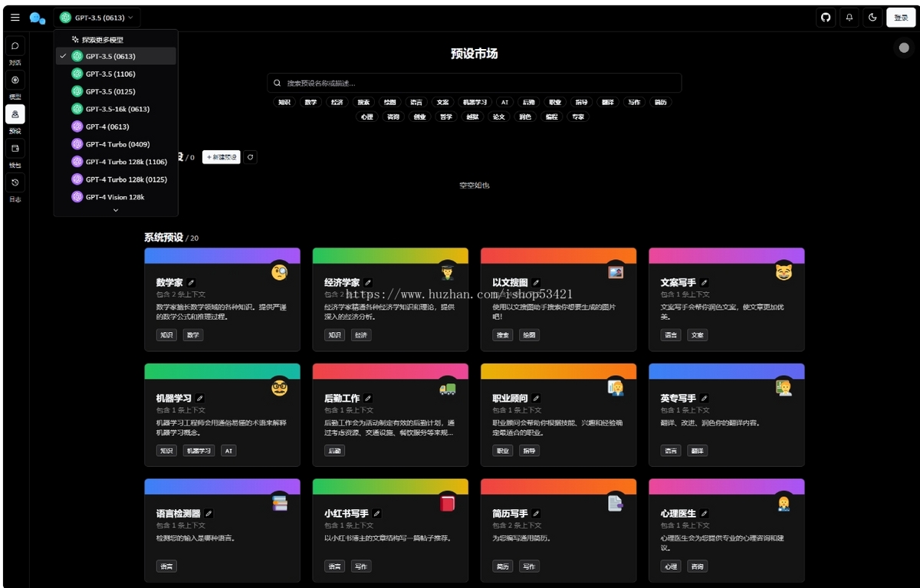Screen dimensions: 920x588
Task: Click the round avatar circle at top right
Action: tap(904, 48)
